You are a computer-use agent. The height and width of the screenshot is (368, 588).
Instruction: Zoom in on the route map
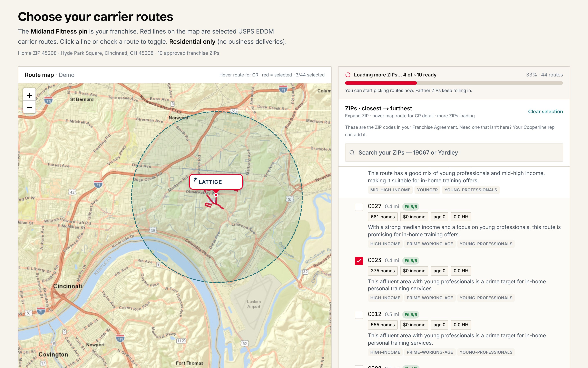click(29, 95)
